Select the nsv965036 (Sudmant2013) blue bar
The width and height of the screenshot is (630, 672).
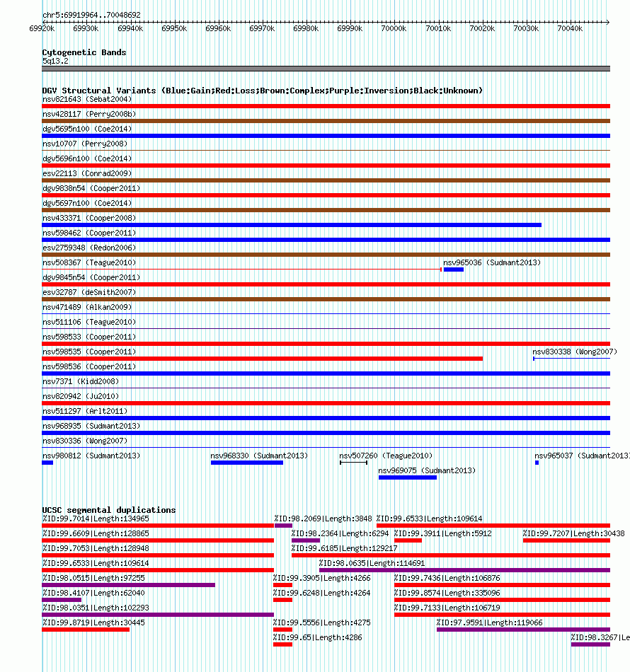pyautogui.click(x=453, y=270)
